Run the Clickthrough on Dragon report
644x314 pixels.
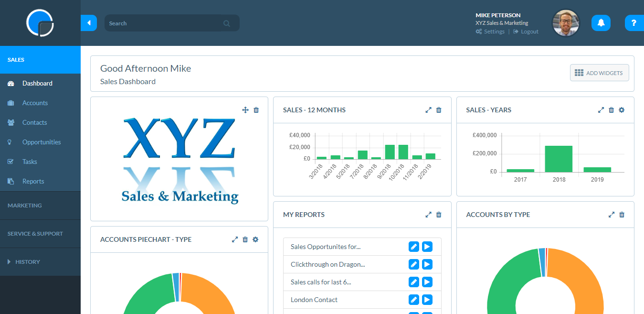(427, 264)
